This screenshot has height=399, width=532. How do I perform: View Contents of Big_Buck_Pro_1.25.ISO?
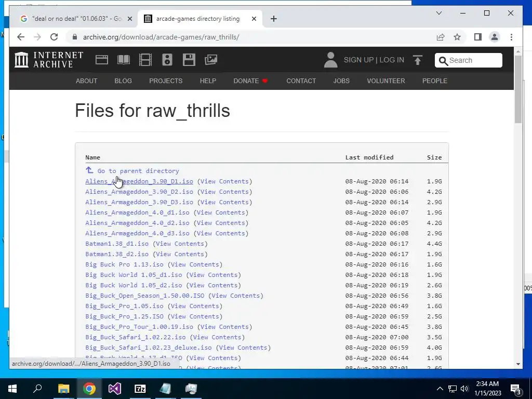(x=195, y=316)
